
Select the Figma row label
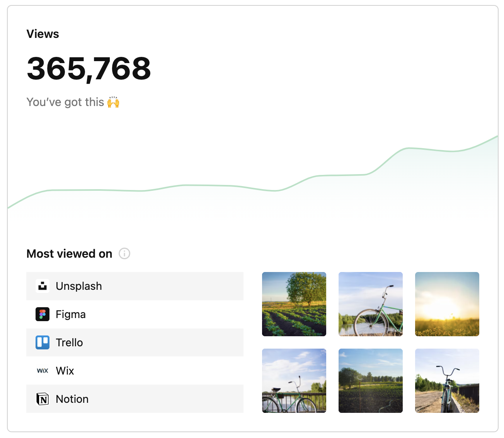[x=71, y=314]
